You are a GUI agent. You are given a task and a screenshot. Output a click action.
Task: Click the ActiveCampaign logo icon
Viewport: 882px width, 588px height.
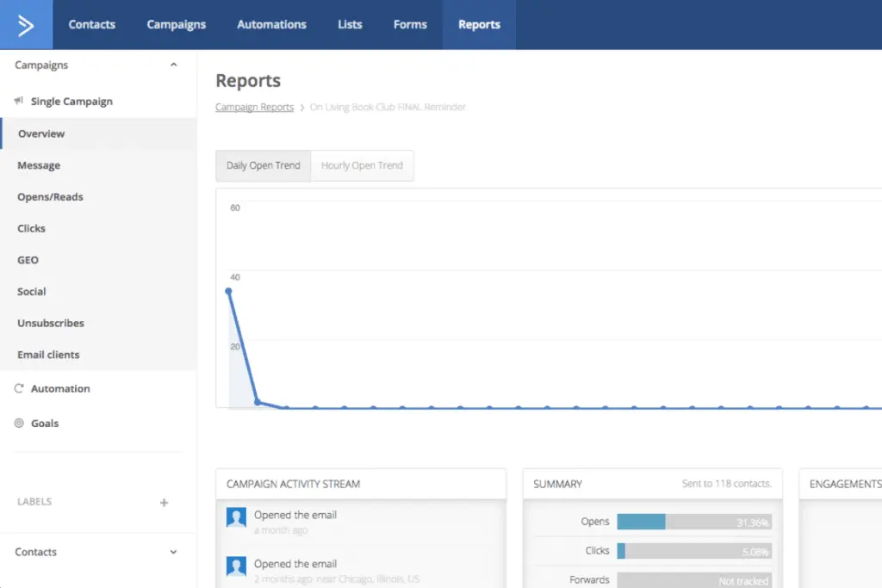pyautogui.click(x=26, y=25)
